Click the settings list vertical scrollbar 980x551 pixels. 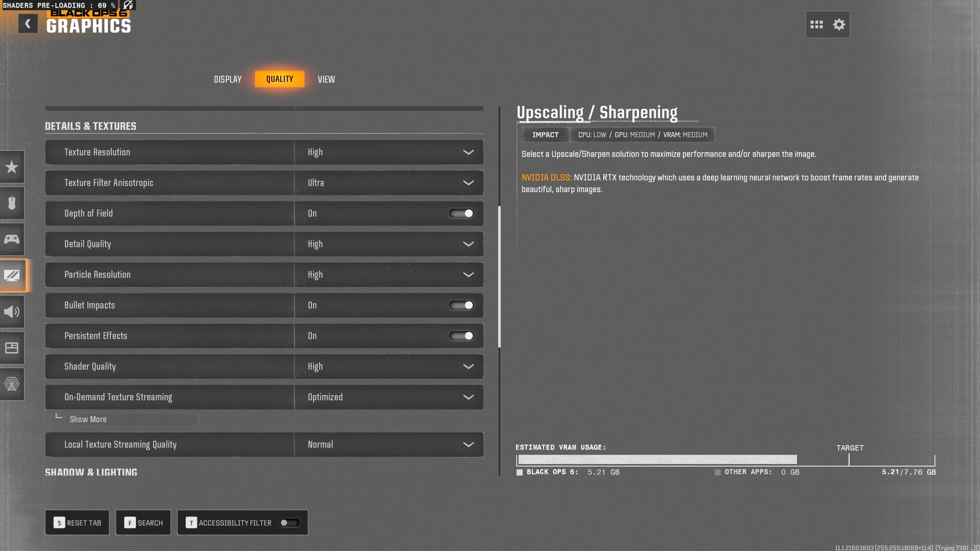click(x=499, y=277)
